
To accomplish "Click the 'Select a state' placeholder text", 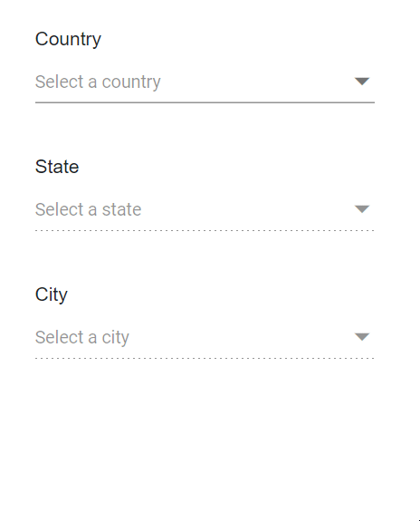I will [89, 209].
